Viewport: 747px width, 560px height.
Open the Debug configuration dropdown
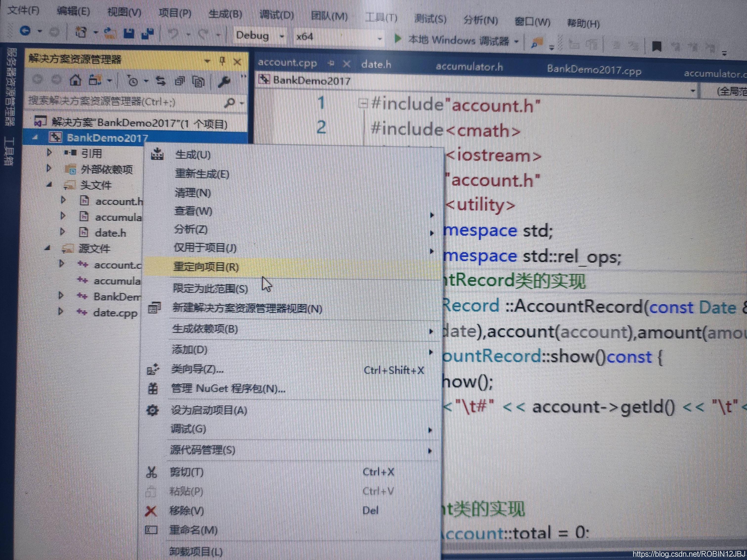(x=282, y=36)
